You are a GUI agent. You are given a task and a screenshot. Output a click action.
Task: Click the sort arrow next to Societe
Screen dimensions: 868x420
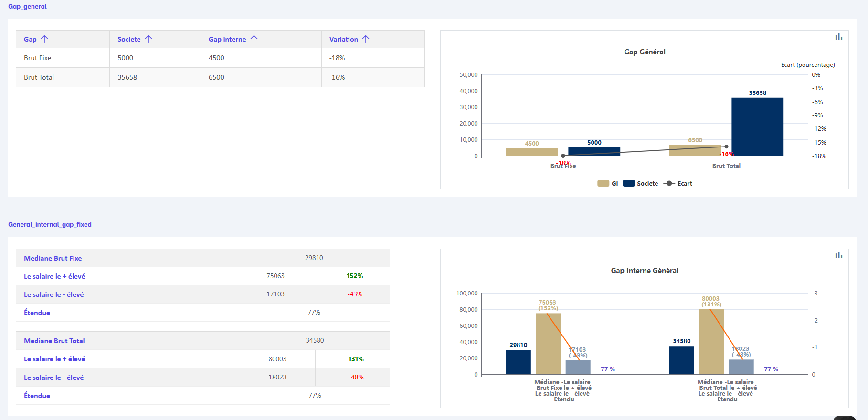click(148, 39)
